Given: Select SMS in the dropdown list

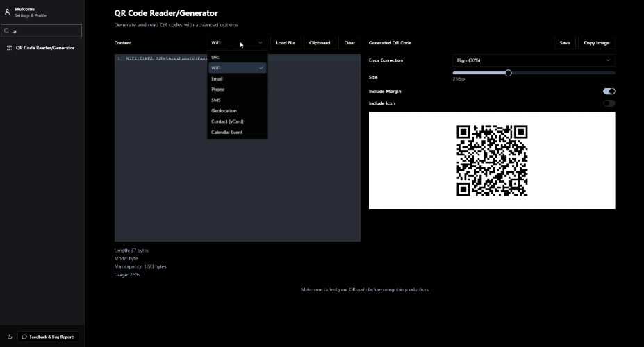Looking at the screenshot, I should pos(238,100).
